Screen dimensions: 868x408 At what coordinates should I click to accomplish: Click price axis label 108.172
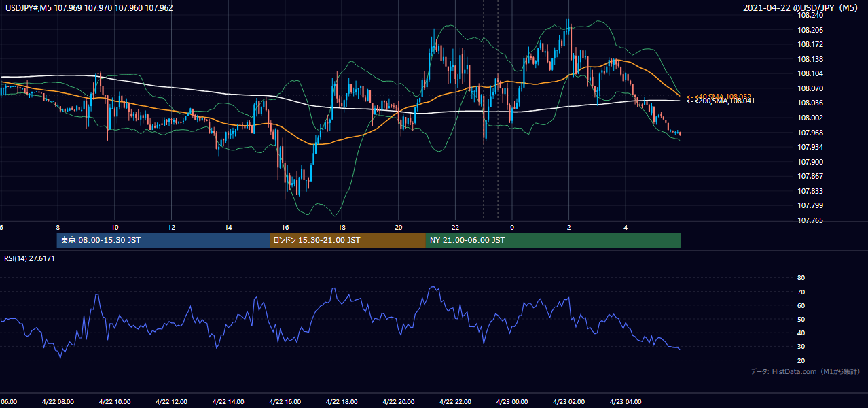(810, 44)
